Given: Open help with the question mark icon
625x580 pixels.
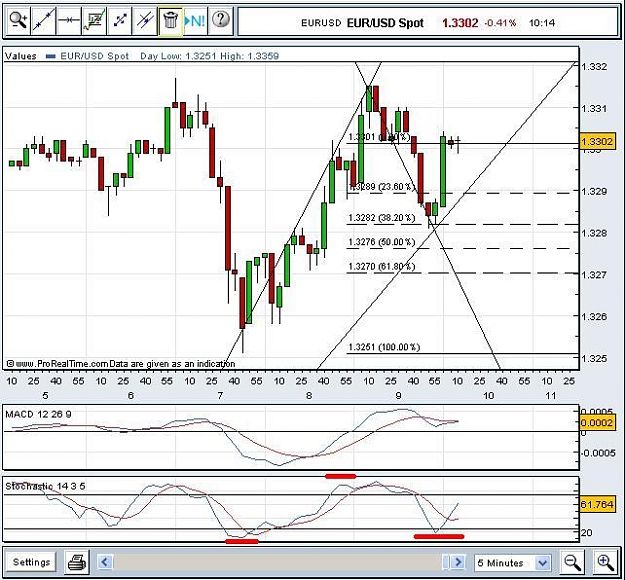Looking at the screenshot, I should coord(220,20).
